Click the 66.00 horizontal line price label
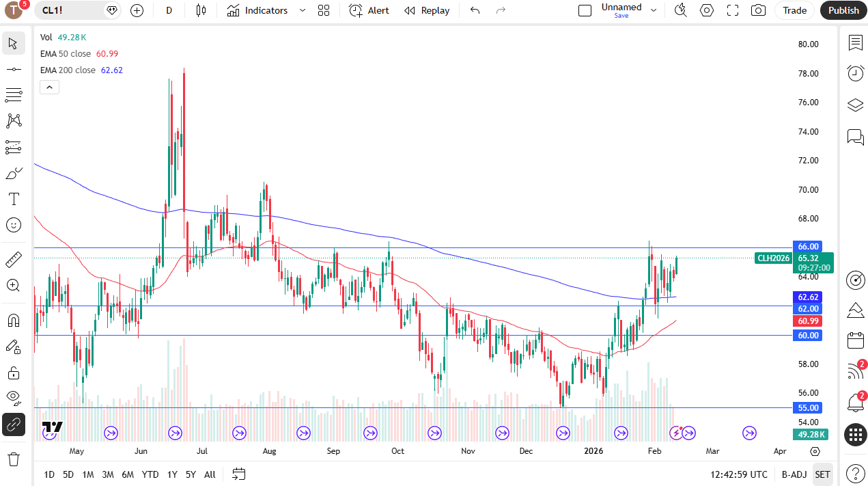868x486 pixels. click(x=808, y=246)
